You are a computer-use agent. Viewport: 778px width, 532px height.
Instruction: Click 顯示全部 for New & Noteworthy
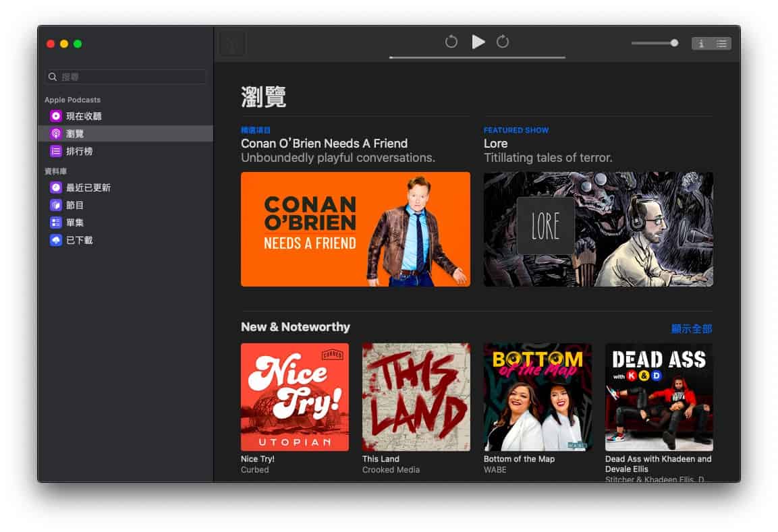(692, 328)
